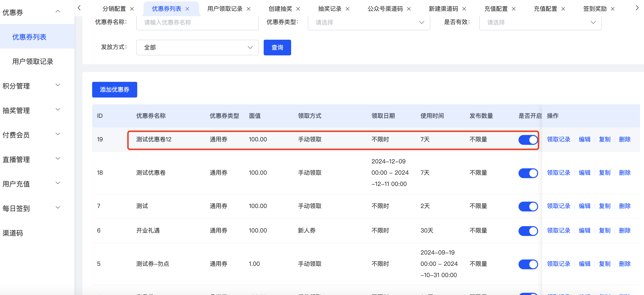The image size is (644, 295).
Task: Close the 签到奖励 tab
Action: tap(613, 9)
